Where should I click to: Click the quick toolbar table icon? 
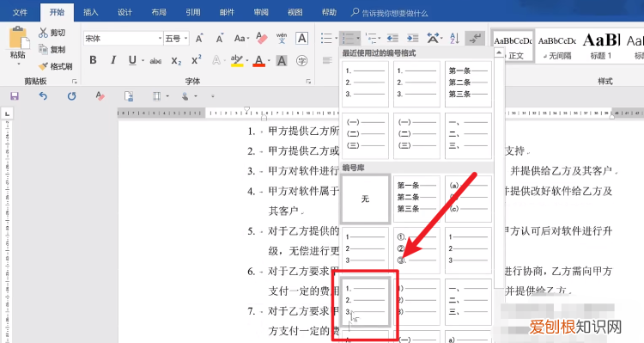point(156,96)
